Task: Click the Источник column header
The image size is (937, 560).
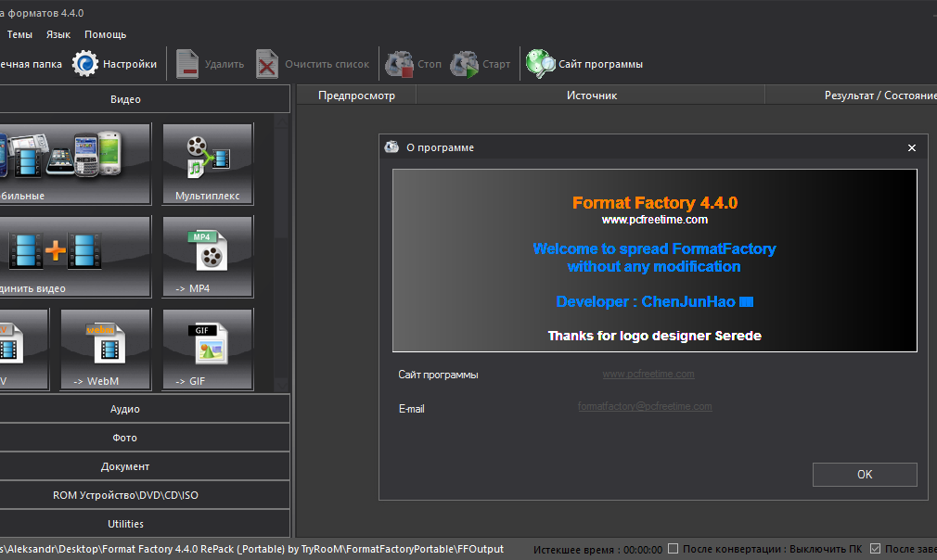Action: click(x=591, y=95)
